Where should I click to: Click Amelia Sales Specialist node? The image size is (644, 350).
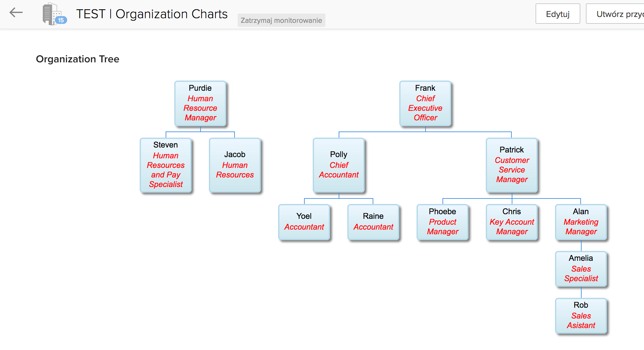pos(581,269)
